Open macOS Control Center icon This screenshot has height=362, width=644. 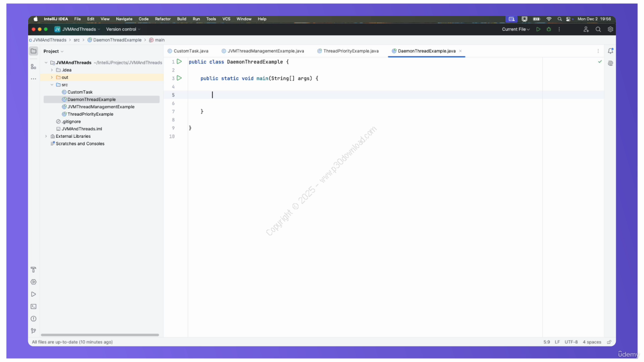[569, 19]
